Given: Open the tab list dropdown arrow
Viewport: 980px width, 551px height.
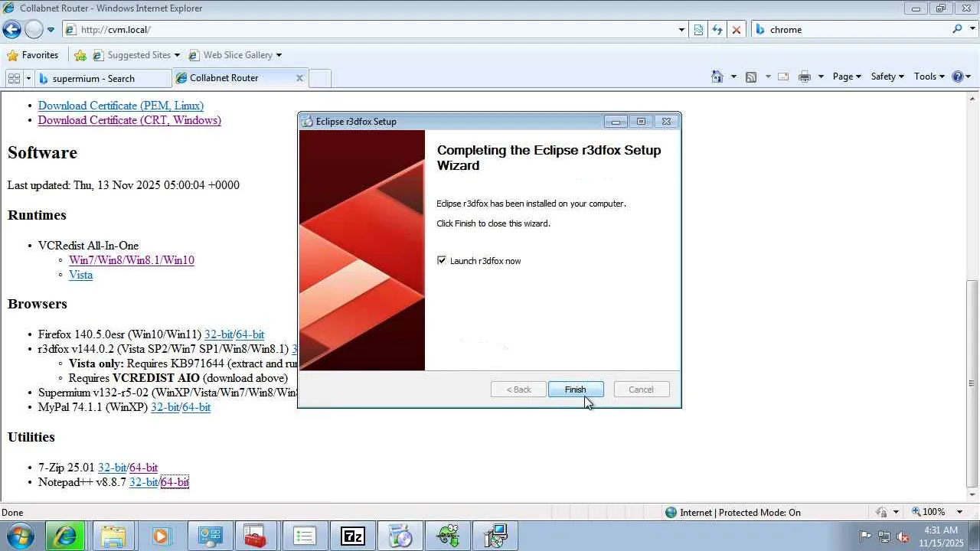Looking at the screenshot, I should 28,78.
